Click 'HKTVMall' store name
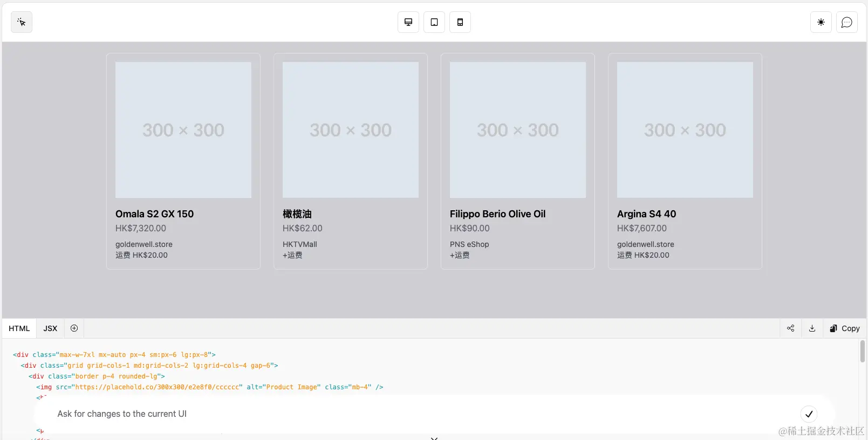This screenshot has width=868, height=440. (300, 244)
